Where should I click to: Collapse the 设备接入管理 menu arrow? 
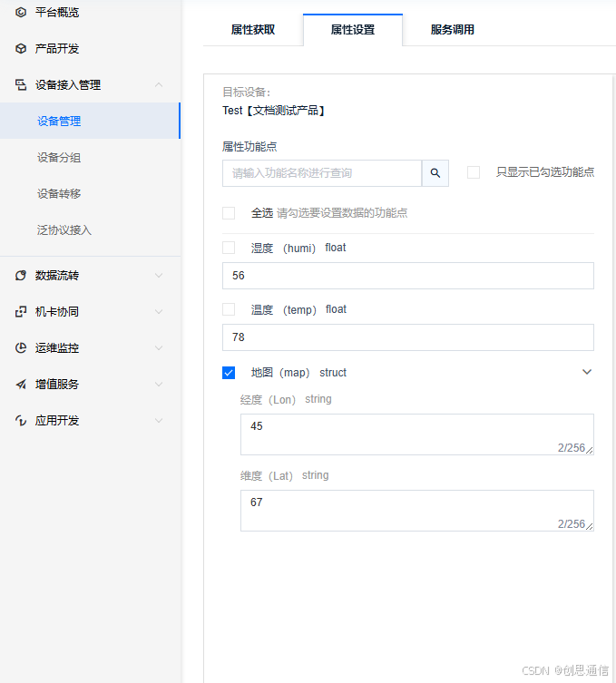point(159,84)
